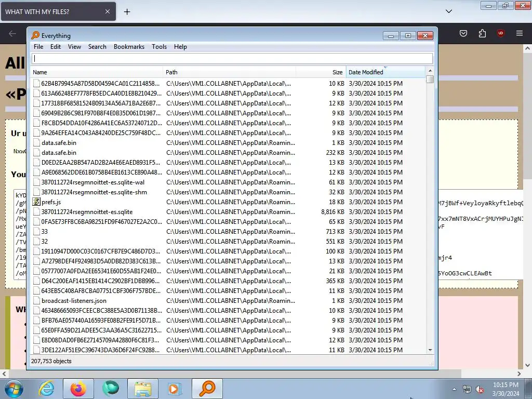Show hidden system tray icons arrow

click(454, 389)
